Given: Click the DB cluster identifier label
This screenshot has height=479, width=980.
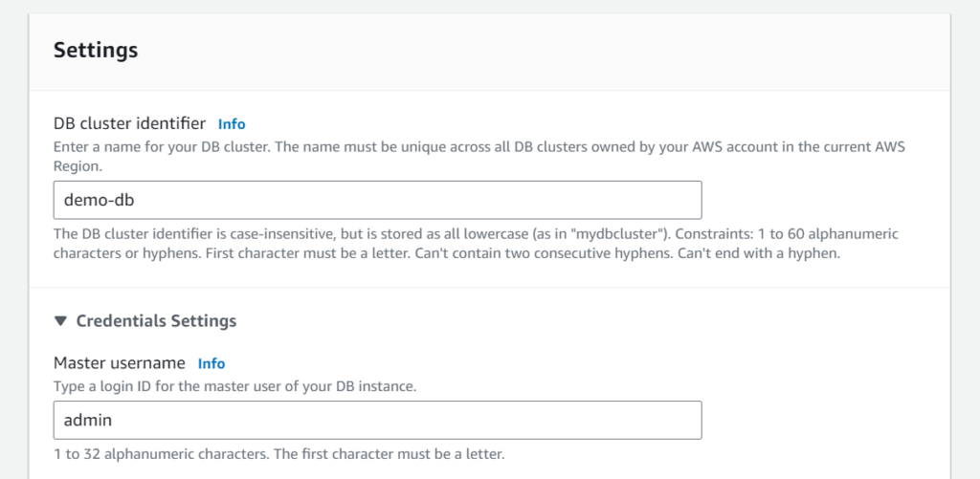Looking at the screenshot, I should coord(129,123).
